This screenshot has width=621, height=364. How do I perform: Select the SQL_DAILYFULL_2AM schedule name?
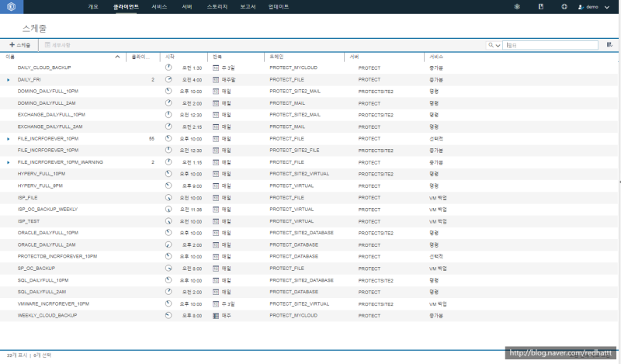[x=42, y=292]
